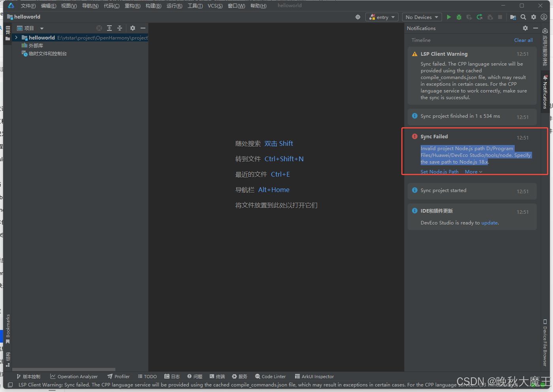Clear all notifications
Image resolution: width=553 pixels, height=392 pixels.
click(x=523, y=40)
